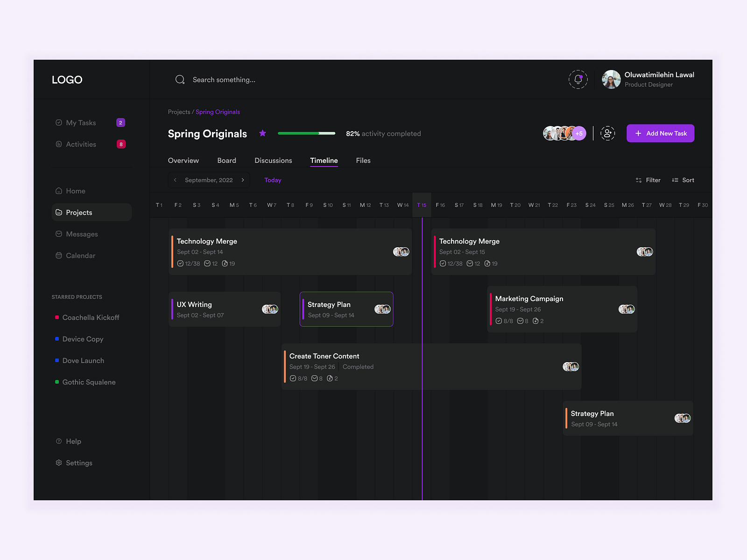
Task: Click the Today link above the timeline
Action: point(273,180)
